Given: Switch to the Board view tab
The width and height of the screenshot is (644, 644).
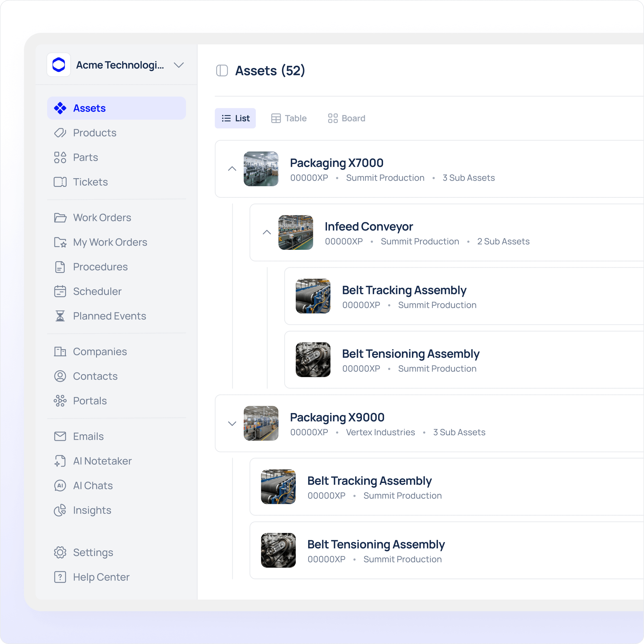Looking at the screenshot, I should click(x=347, y=118).
